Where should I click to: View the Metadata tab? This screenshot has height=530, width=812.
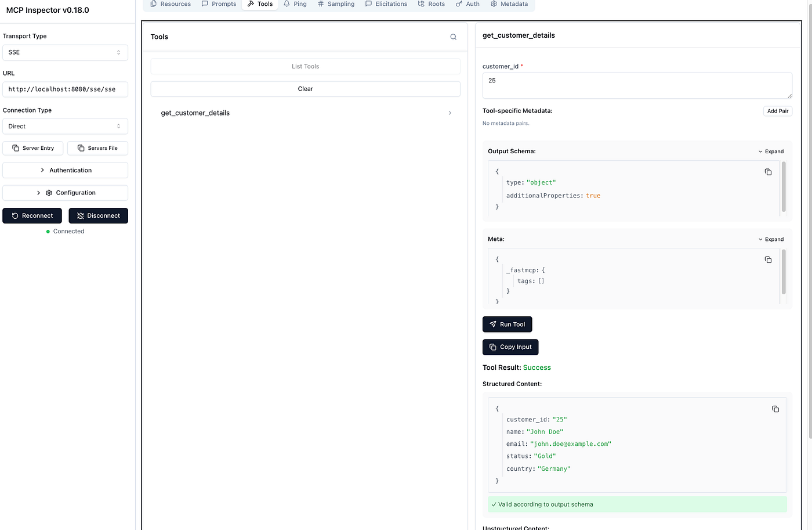coord(509,4)
